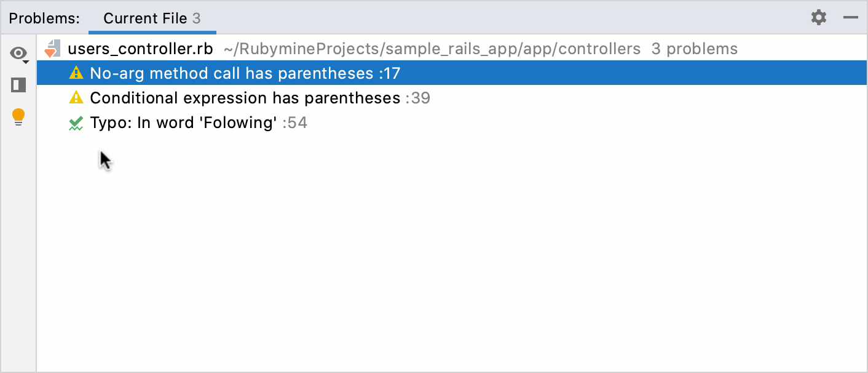Toggle the editor preview panel
The height and width of the screenshot is (373, 868).
tap(17, 85)
